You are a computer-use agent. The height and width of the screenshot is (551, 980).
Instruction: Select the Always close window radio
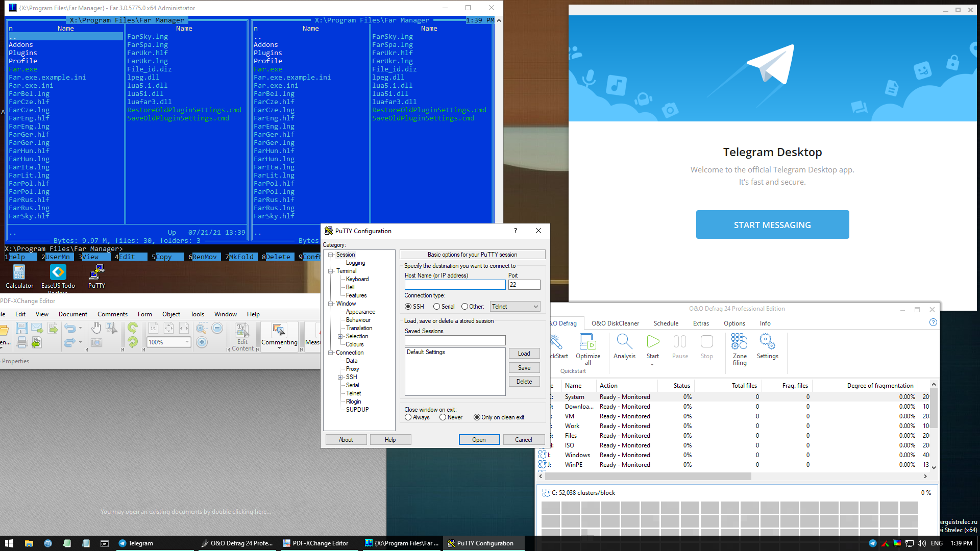[408, 417]
